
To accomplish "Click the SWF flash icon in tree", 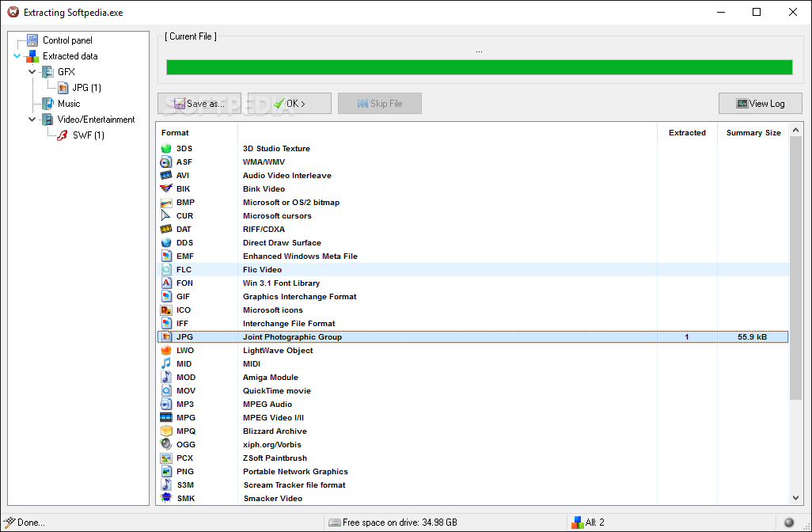I will [63, 135].
